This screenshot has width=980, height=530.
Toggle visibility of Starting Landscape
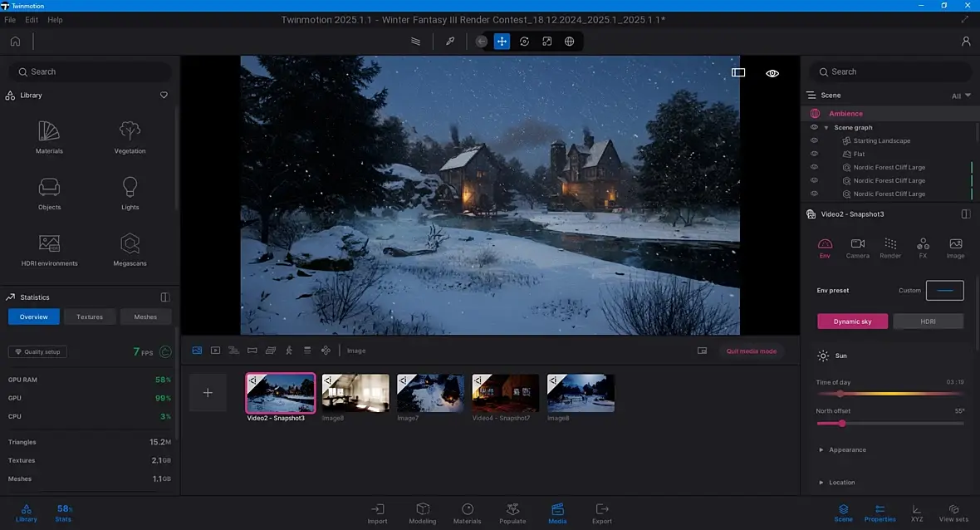tap(815, 141)
